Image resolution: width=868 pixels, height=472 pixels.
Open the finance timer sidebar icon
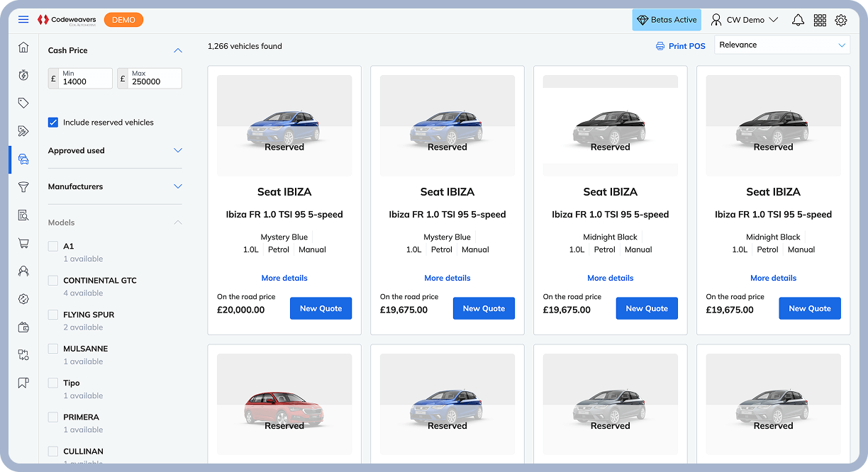(23, 75)
